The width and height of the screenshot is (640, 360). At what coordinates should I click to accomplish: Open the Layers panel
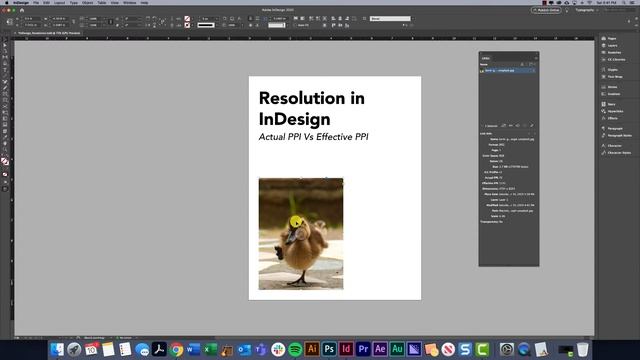[x=612, y=45]
